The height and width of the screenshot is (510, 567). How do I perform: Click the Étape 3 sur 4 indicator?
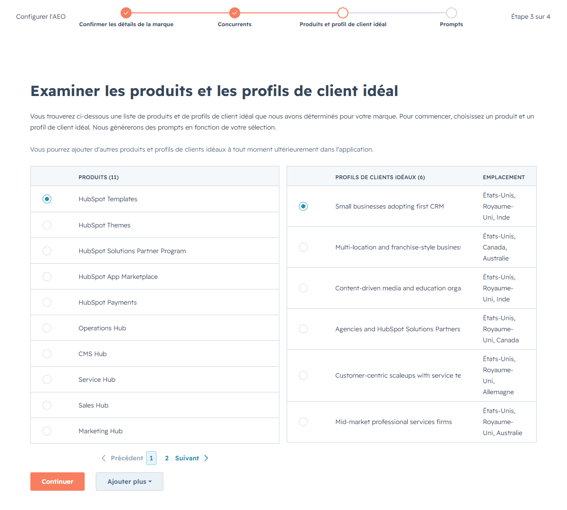[530, 16]
